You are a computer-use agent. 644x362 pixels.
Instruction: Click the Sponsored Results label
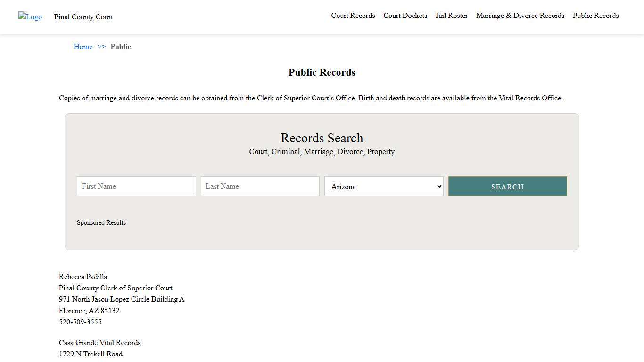click(x=101, y=222)
